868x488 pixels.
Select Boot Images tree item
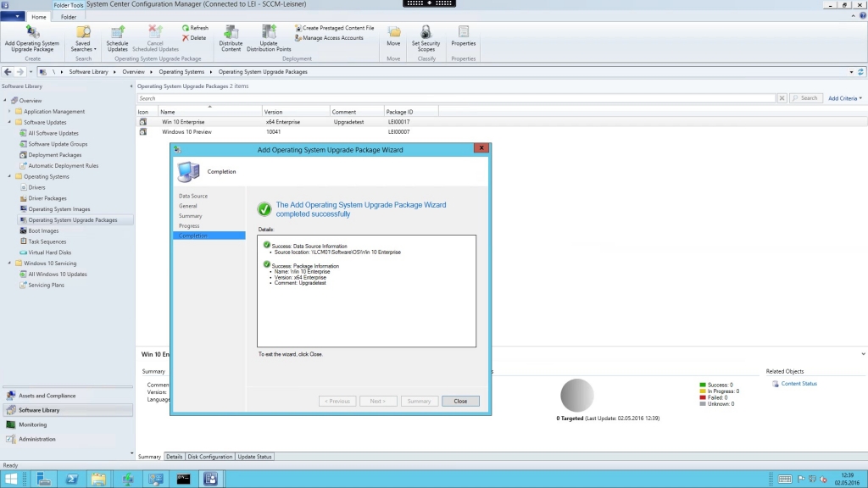pos(43,230)
